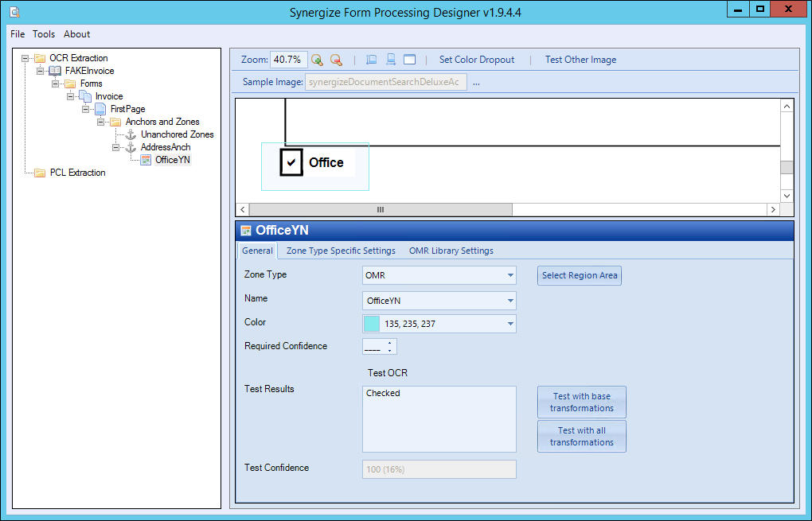Click the Zoom percentage field
Screen dimensions: 812x521
288,60
